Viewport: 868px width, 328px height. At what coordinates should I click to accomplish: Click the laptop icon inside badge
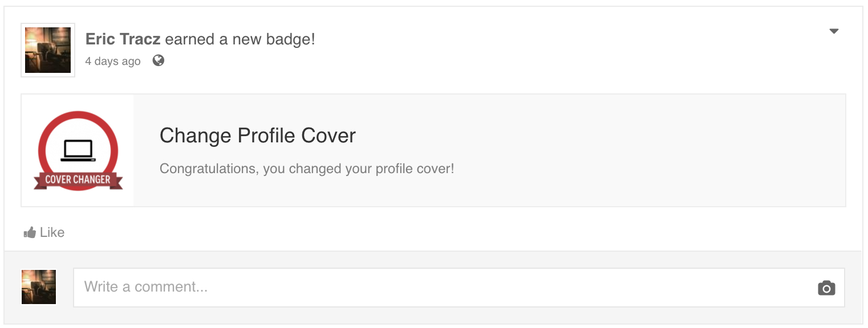78,150
